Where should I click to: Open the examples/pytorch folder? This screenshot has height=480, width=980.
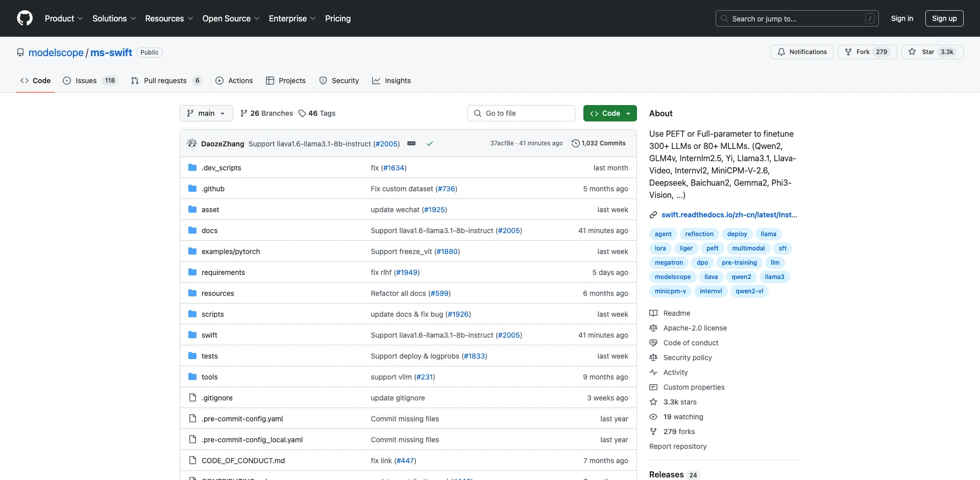point(231,251)
